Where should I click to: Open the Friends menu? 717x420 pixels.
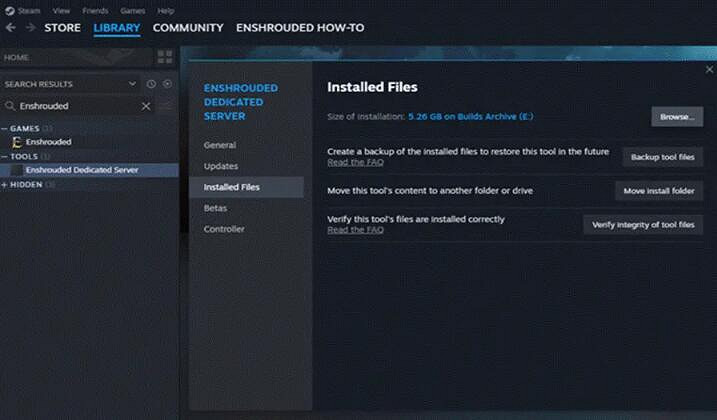click(x=95, y=10)
